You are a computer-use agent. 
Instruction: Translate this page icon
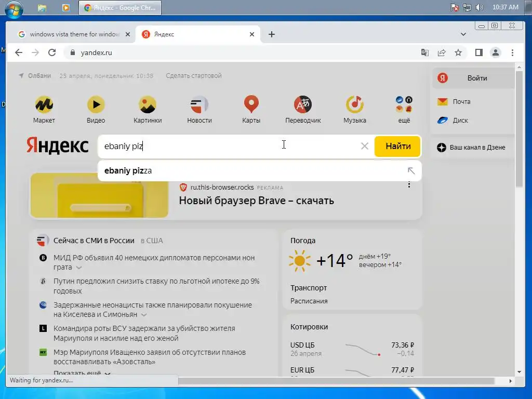point(425,52)
